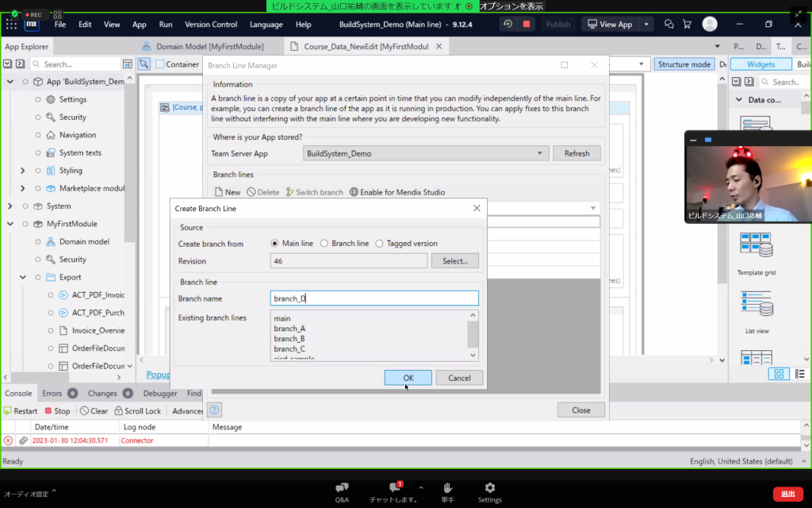Click the Restart icon in Console toolbar
Viewport: 812px width, 508px height.
click(x=8, y=411)
